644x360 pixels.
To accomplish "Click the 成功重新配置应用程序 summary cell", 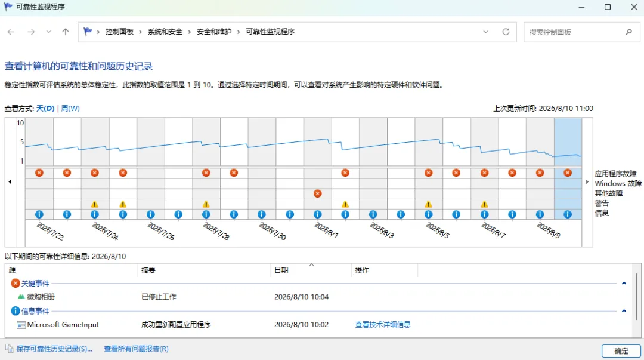I will pos(176,325).
